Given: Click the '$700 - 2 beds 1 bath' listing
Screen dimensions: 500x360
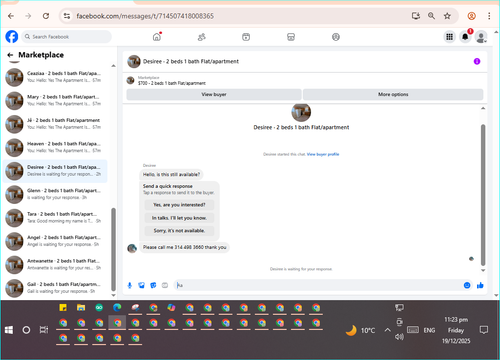Looking at the screenshot, I should click(172, 83).
